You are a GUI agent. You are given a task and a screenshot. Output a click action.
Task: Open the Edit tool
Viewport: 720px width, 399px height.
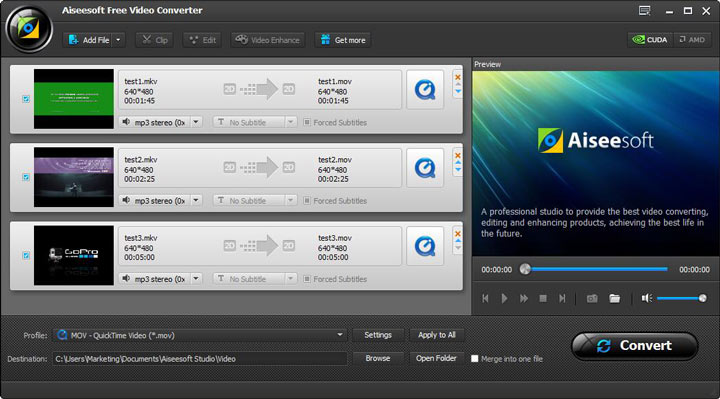click(x=202, y=40)
